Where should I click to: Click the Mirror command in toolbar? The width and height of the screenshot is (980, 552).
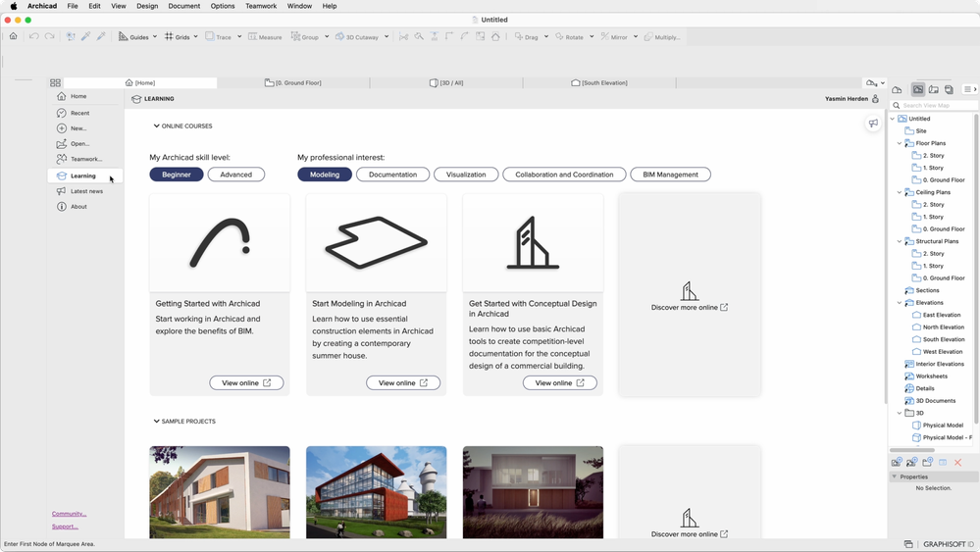[x=614, y=37]
